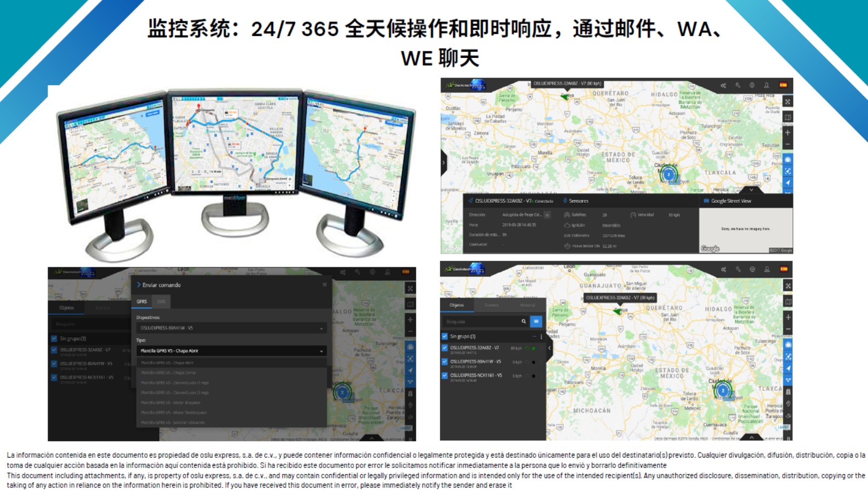Click the Street View no-imagery preview

pos(746,230)
